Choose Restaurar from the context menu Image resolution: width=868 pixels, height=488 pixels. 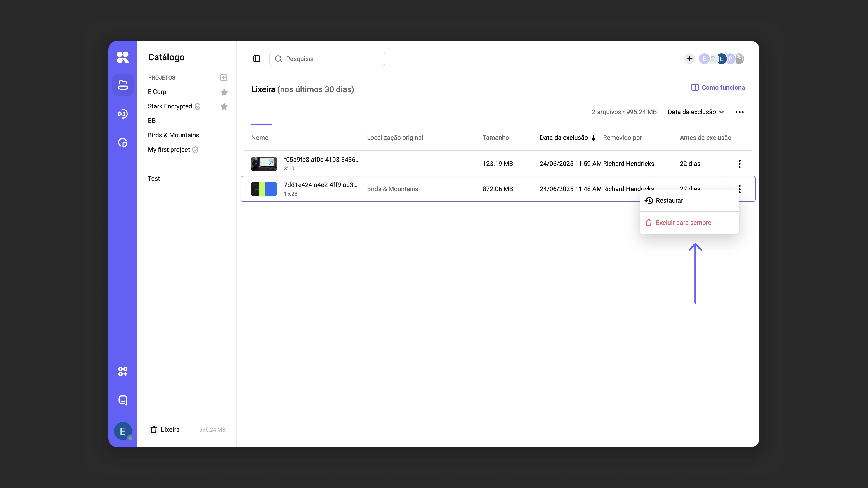(689, 201)
